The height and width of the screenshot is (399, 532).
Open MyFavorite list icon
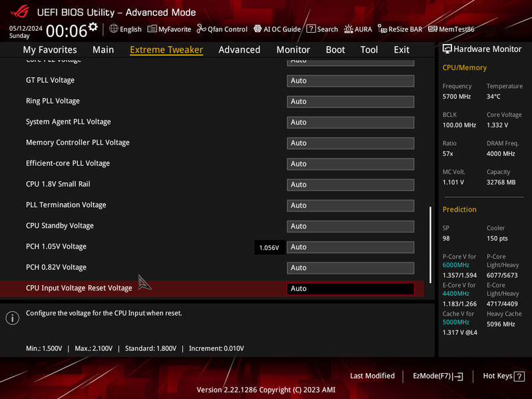[x=152, y=29]
